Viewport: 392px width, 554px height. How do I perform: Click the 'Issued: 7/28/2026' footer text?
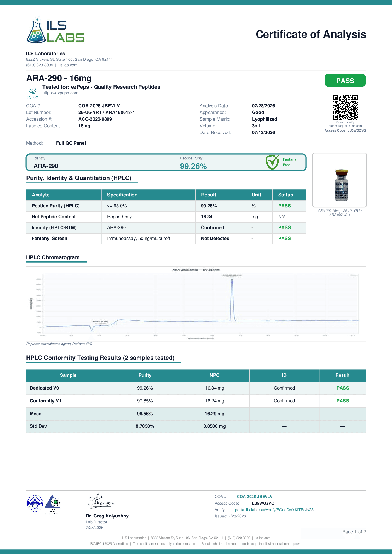(230, 516)
